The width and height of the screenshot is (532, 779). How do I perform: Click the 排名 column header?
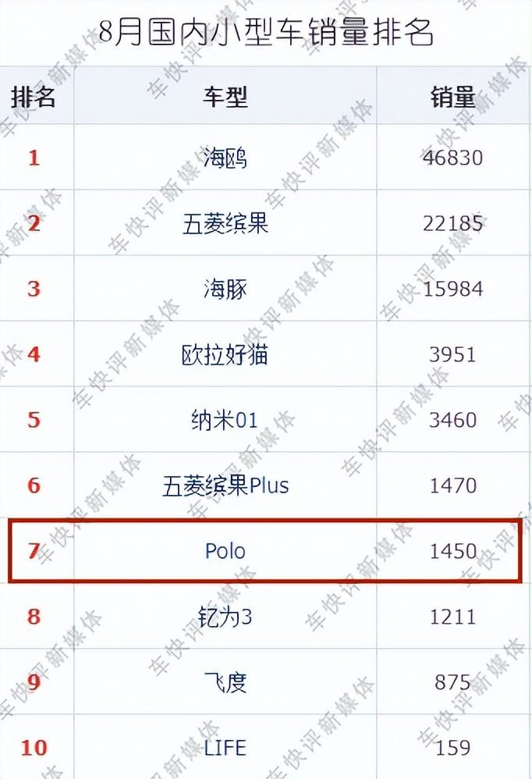[34, 96]
